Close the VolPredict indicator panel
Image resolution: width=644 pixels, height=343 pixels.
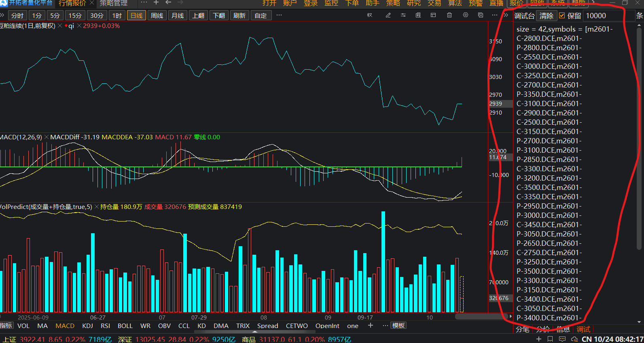coord(96,207)
